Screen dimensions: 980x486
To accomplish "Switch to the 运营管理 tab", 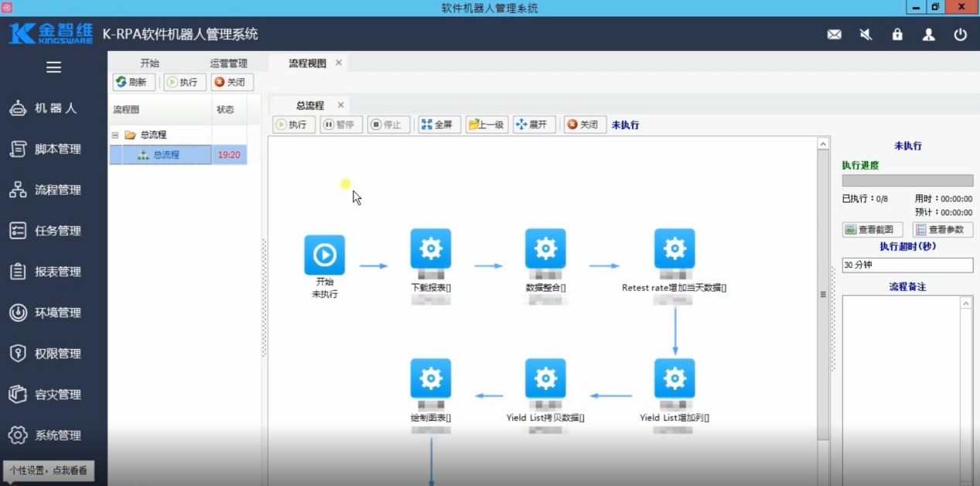I will pos(229,63).
